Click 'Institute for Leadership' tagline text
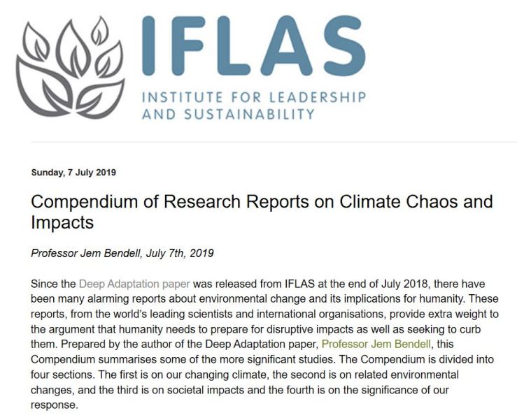 pyautogui.click(x=253, y=96)
